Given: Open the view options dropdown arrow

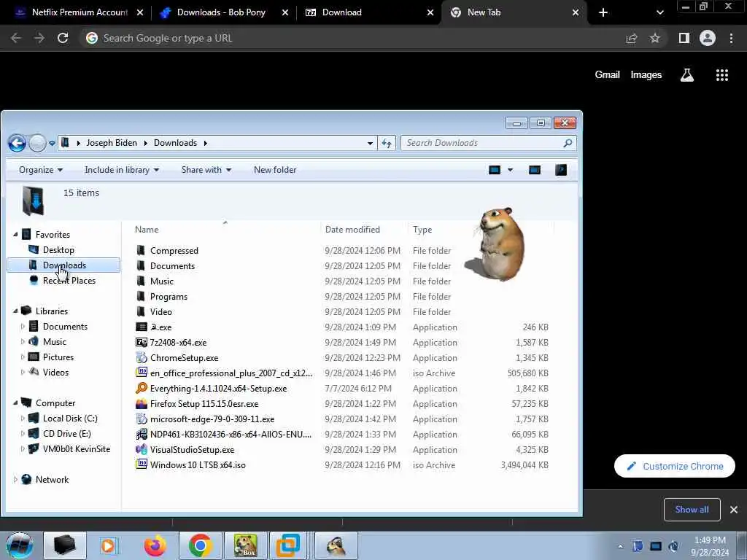Looking at the screenshot, I should point(510,170).
